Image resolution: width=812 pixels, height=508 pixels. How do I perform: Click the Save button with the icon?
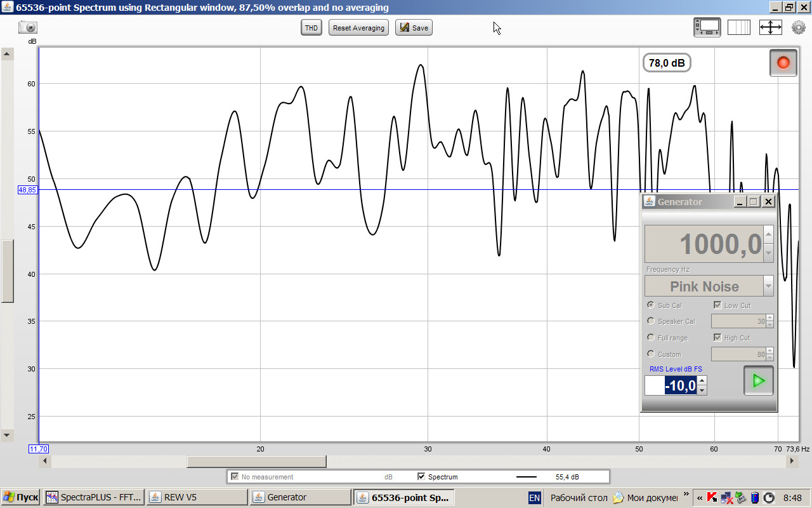pyautogui.click(x=414, y=28)
